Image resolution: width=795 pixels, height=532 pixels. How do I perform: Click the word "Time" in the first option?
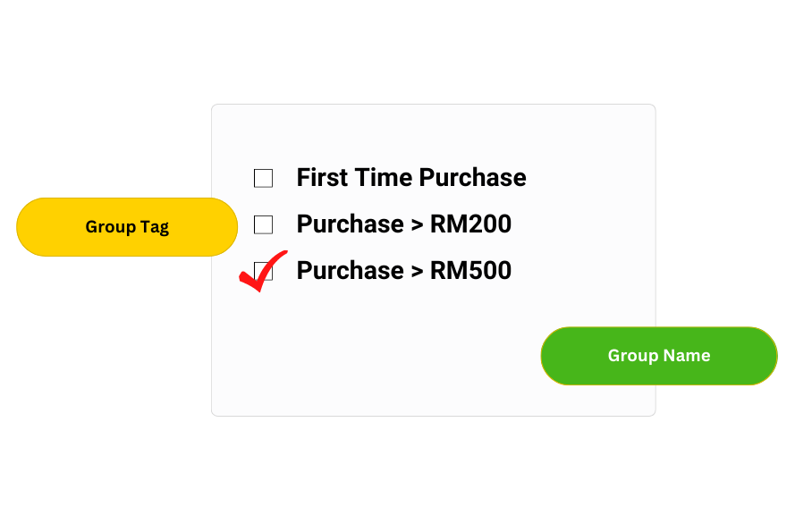384,178
